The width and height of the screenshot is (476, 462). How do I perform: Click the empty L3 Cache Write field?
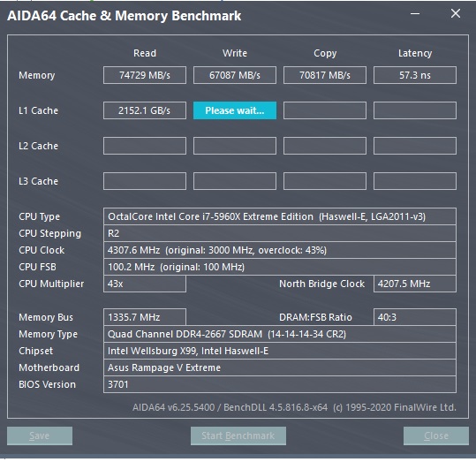(x=235, y=181)
